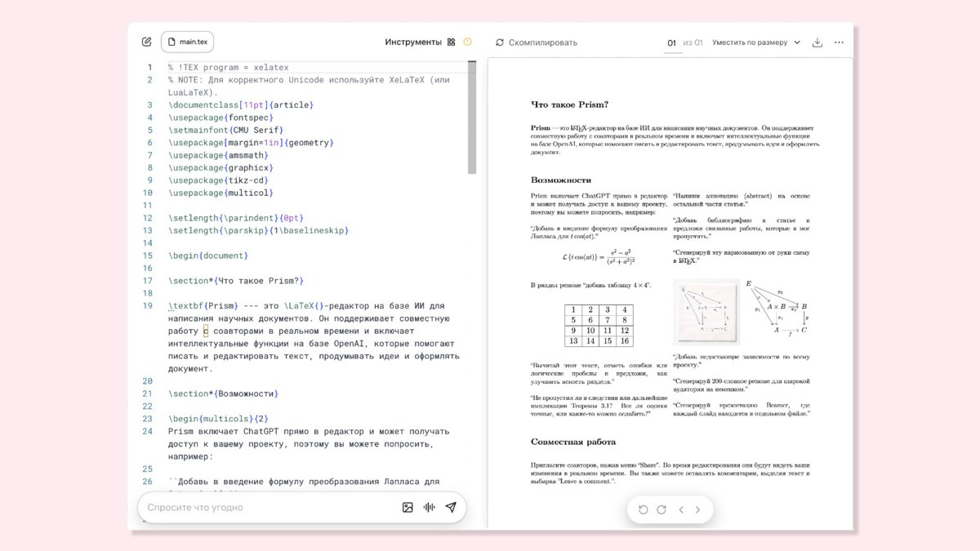Open the new document compose icon

148,41
